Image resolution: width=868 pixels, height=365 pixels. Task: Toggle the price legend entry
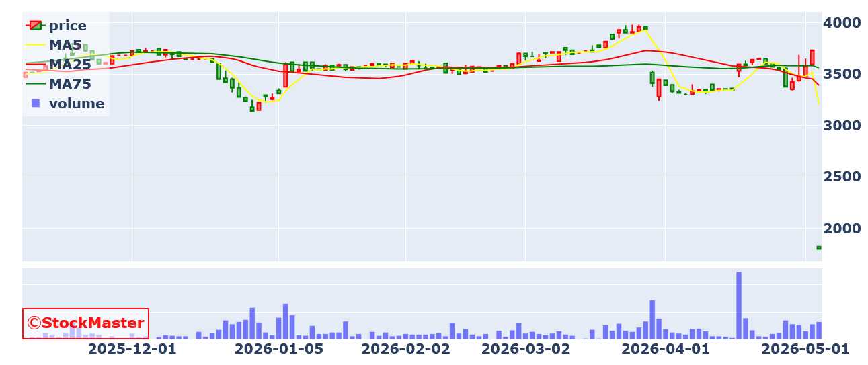(57, 26)
